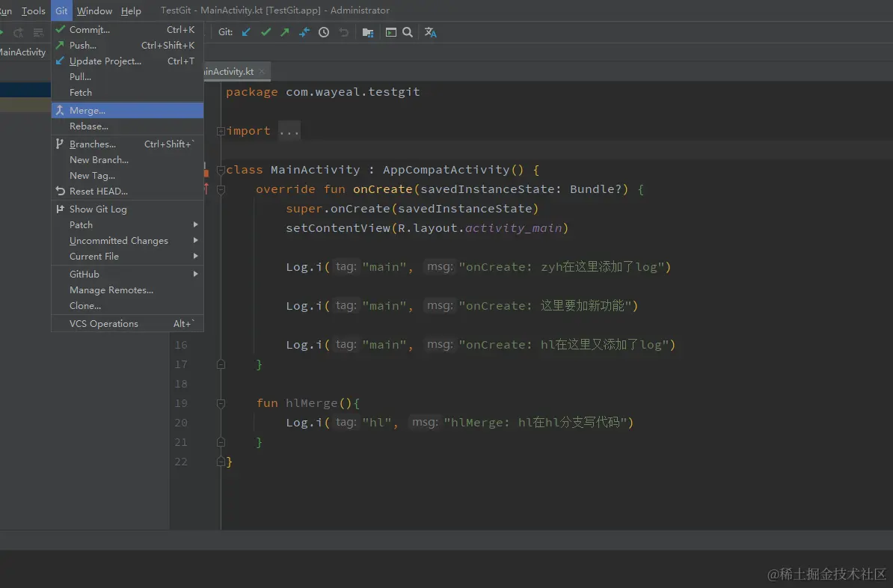Collapse the hlMerge function fold marker

click(221, 403)
